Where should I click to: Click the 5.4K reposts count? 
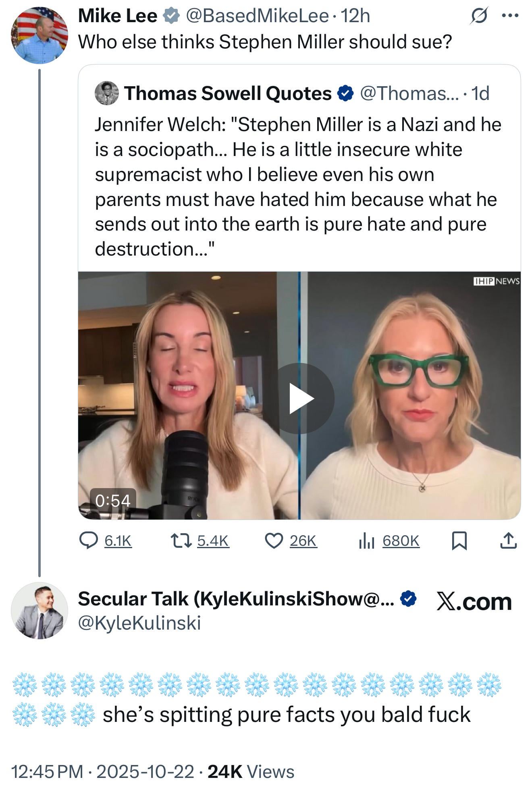pos(213,541)
